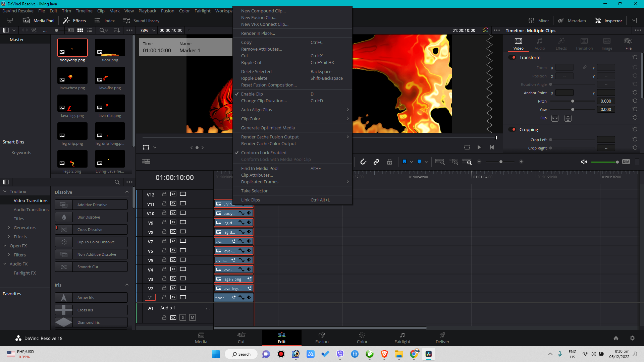644x362 pixels.
Task: Expand the Auto Align Clips submenu
Action: 292,110
